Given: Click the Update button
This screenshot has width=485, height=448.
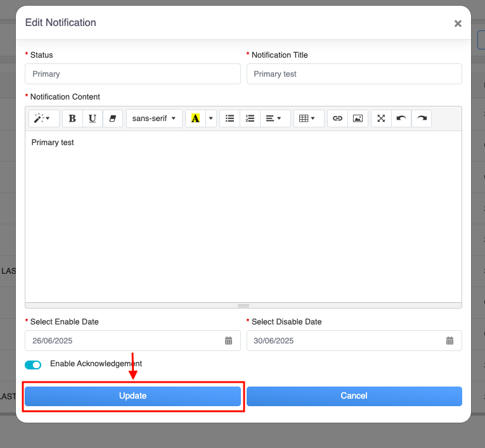Looking at the screenshot, I should click(133, 396).
